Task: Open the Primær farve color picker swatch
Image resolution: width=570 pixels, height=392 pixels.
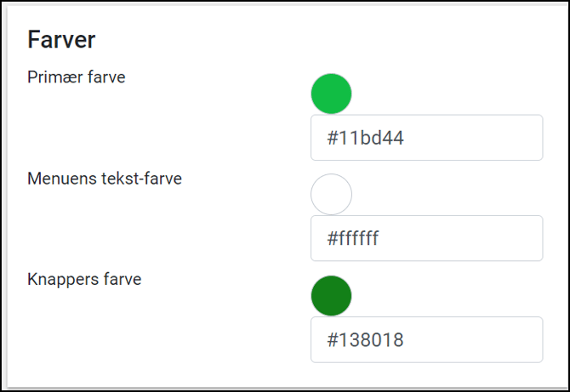Action: 331,94
